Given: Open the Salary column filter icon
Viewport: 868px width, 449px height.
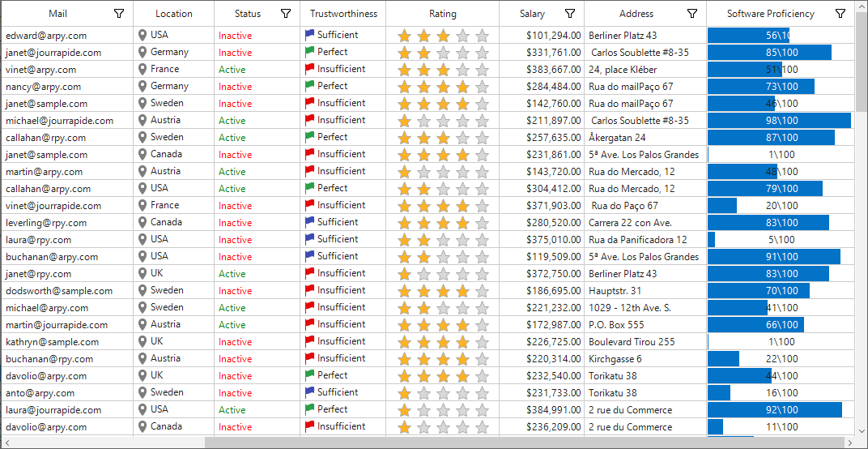Looking at the screenshot, I should (570, 14).
